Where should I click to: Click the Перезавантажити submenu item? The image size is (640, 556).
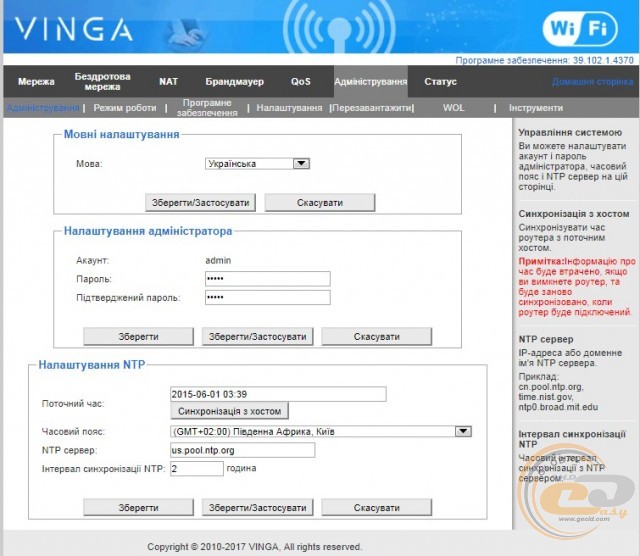(372, 108)
